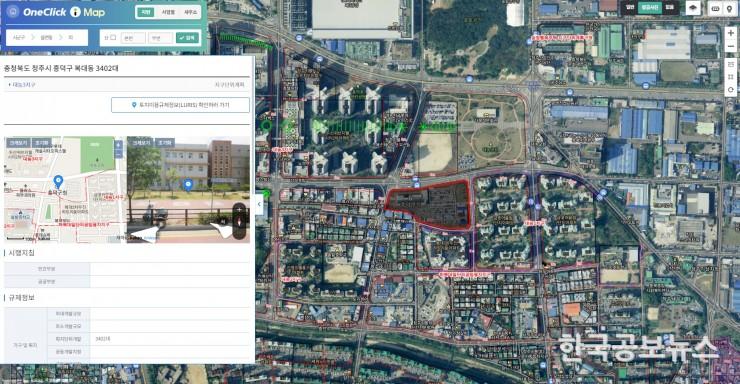The height and width of the screenshot is (384, 740).
Task: Click the distance ruler measurement icon
Action: coord(716,8)
